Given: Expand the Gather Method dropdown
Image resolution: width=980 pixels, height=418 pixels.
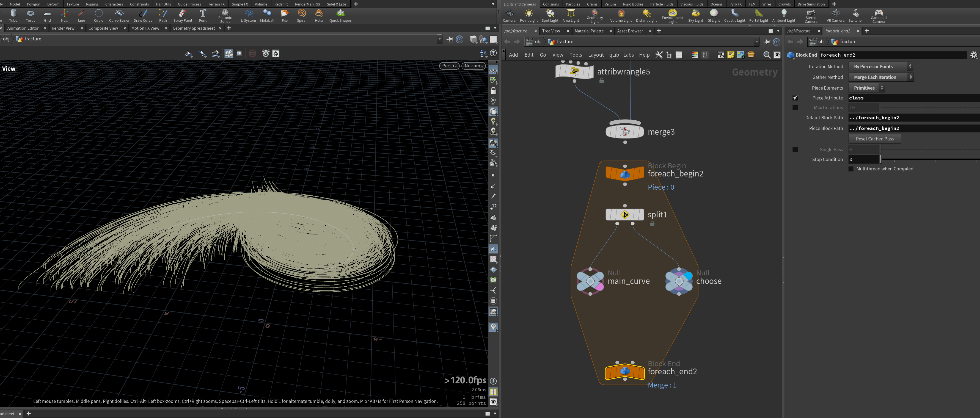Looking at the screenshot, I should (881, 77).
